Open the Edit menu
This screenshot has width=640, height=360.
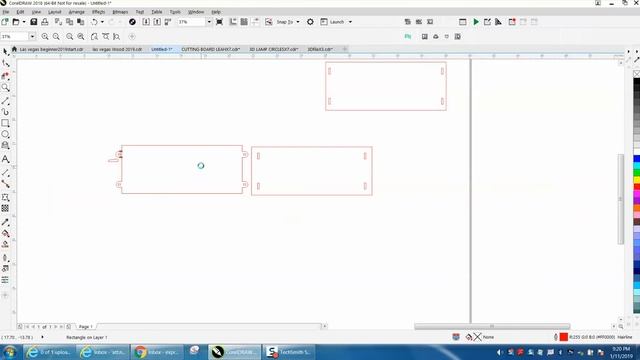20,12
